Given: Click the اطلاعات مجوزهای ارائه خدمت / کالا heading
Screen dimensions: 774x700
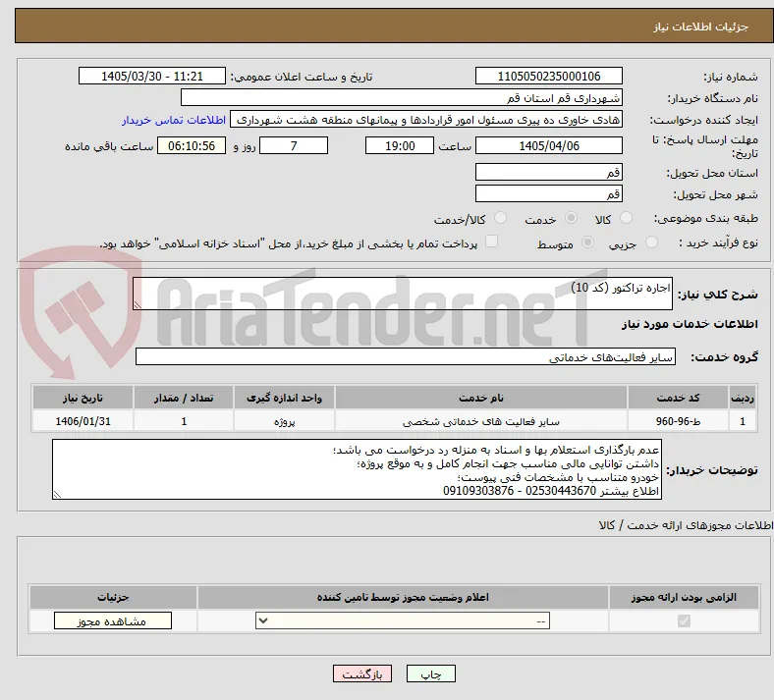Looking at the screenshot, I should click(x=686, y=525).
